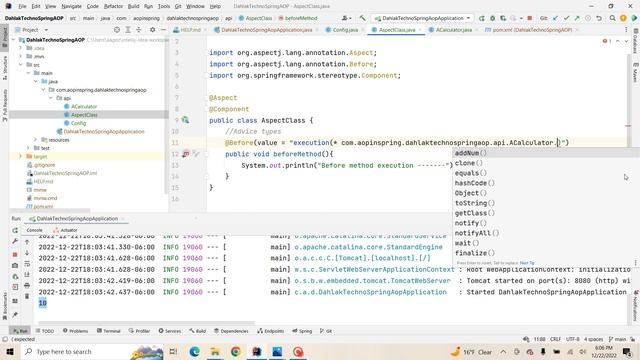640x360 pixels.
Task: Open Git history clock icon
Action: pos(588,18)
